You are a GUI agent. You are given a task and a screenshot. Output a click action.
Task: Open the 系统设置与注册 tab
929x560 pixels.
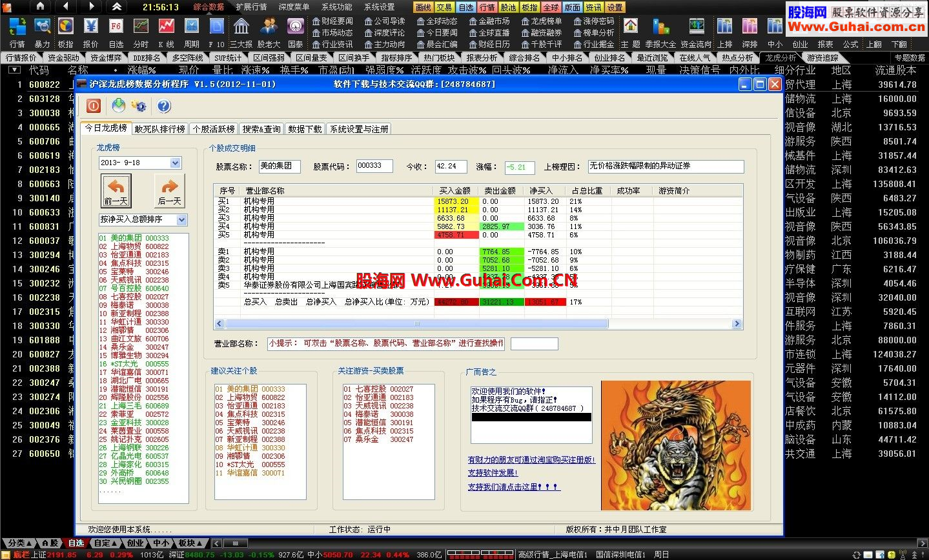pyautogui.click(x=360, y=129)
